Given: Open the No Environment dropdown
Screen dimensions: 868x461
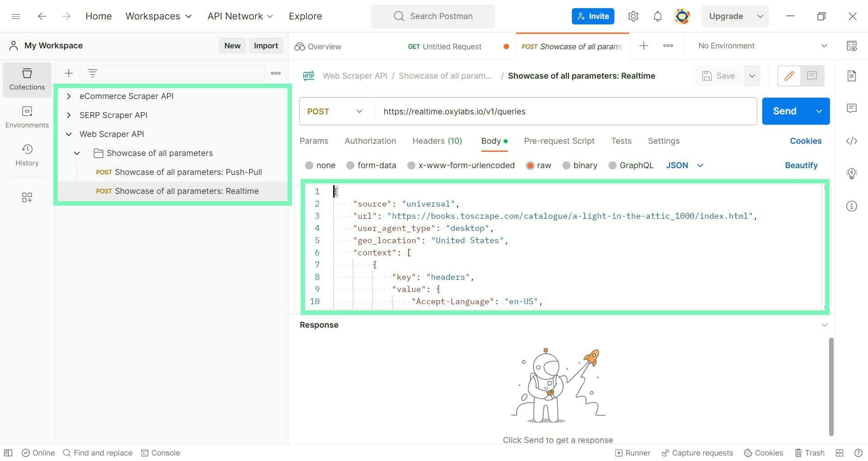Looking at the screenshot, I should pyautogui.click(x=762, y=46).
